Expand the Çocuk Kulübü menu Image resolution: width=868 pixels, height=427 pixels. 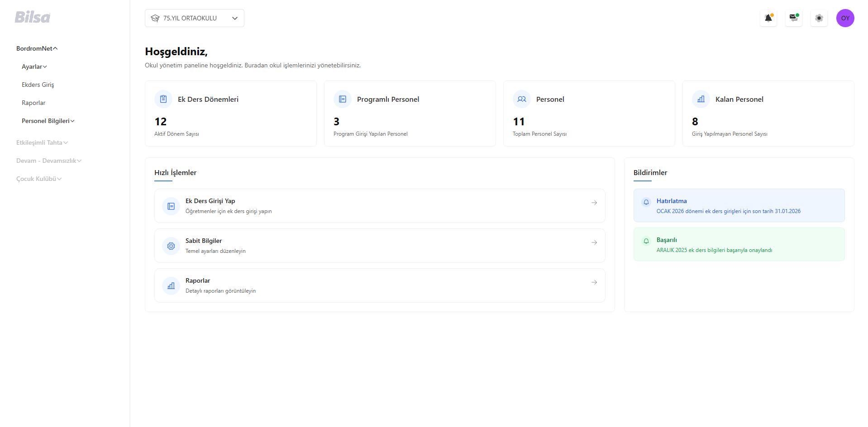(x=39, y=179)
